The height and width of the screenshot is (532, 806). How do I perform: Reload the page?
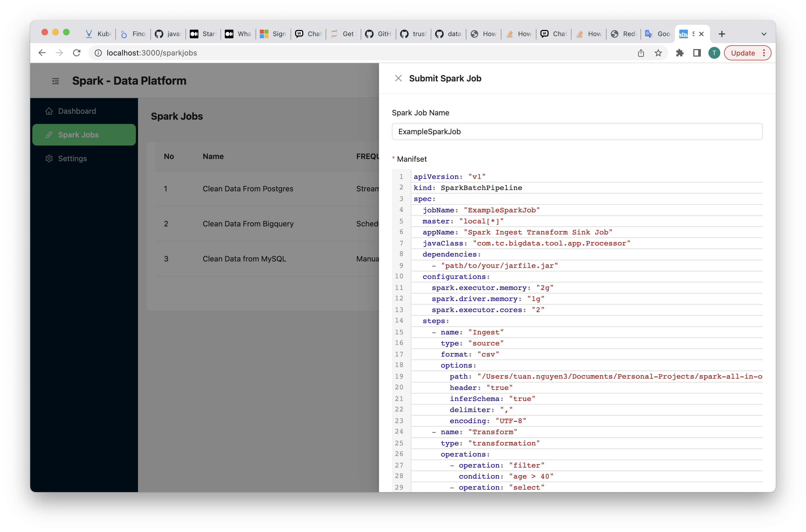[x=77, y=53]
